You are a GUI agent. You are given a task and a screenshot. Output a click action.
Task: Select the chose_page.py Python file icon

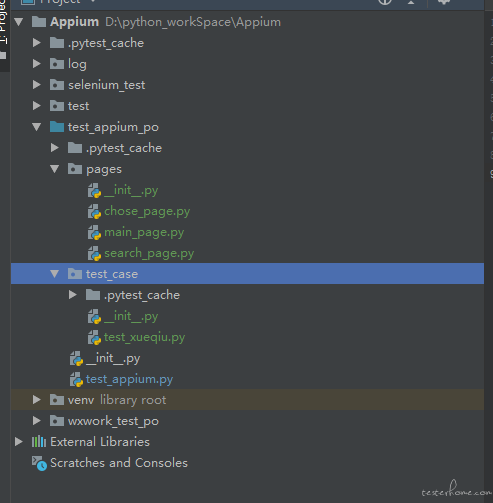pos(94,212)
